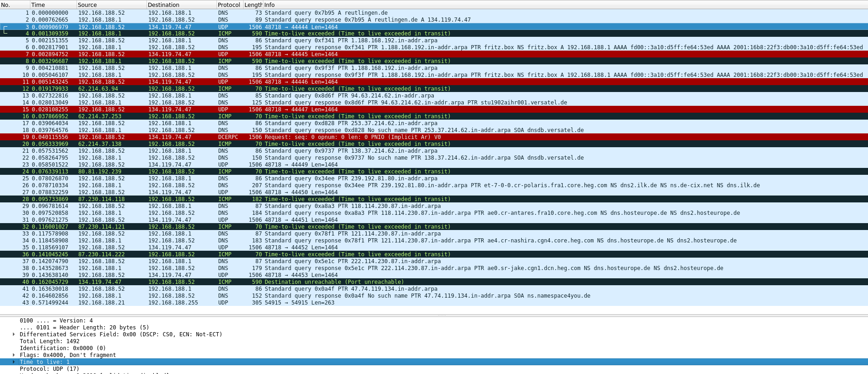Click the Info column header
Viewport: 868px width, 374px height.
553,5
